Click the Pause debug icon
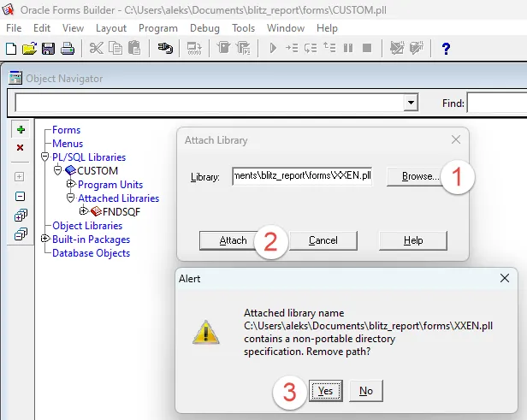The width and height of the screenshot is (527, 420). 348,49
